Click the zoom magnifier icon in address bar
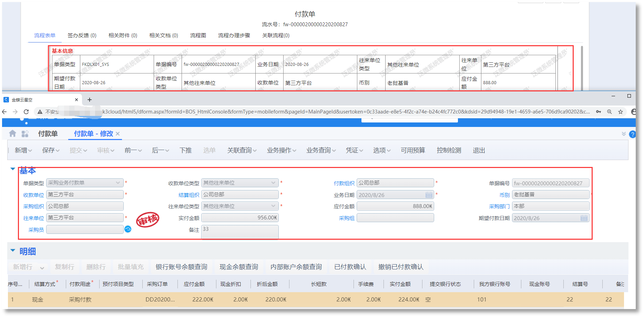 click(610, 112)
